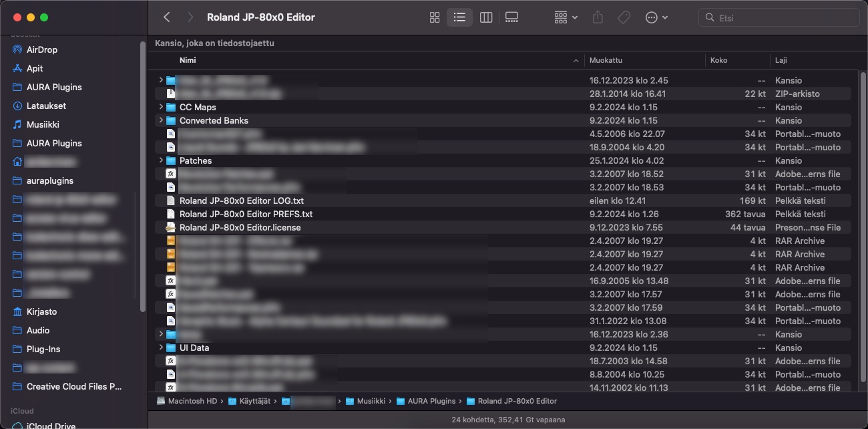868x429 pixels.
Task: Select Roland JP-80x0 Editor.license file
Action: (240, 227)
